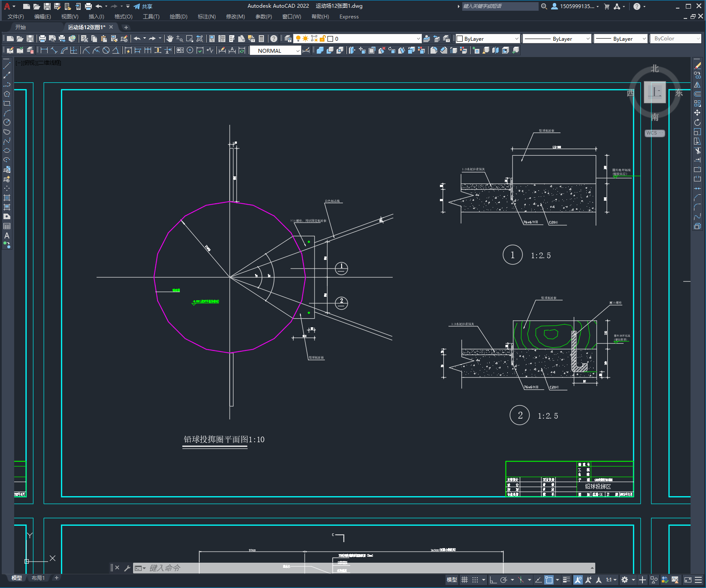Switch to the 布局1 layout tab
Image resolution: width=706 pixels, height=588 pixels.
[38, 578]
